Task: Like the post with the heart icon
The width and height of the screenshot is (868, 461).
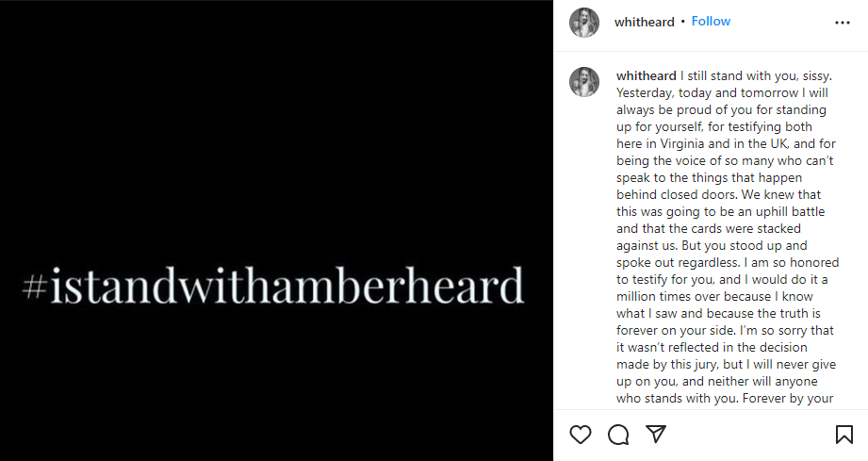Action: pyautogui.click(x=581, y=435)
